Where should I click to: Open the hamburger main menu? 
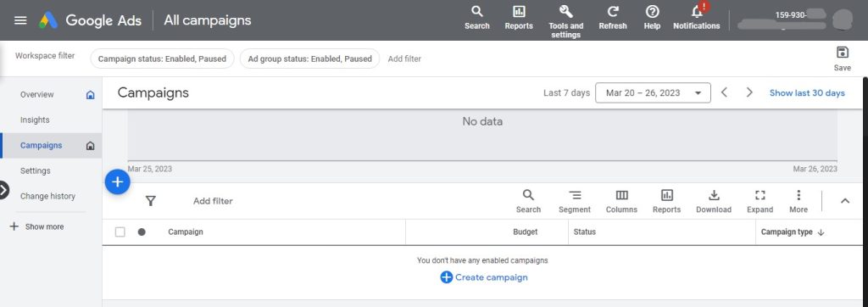[x=20, y=20]
